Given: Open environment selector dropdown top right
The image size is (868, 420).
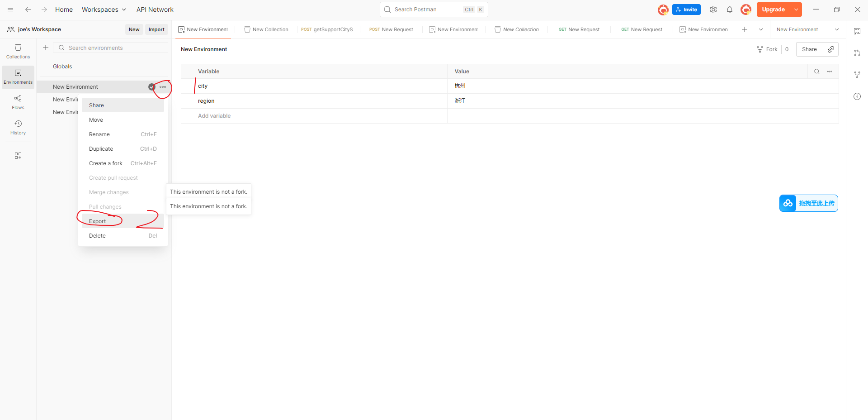Looking at the screenshot, I should coord(807,29).
